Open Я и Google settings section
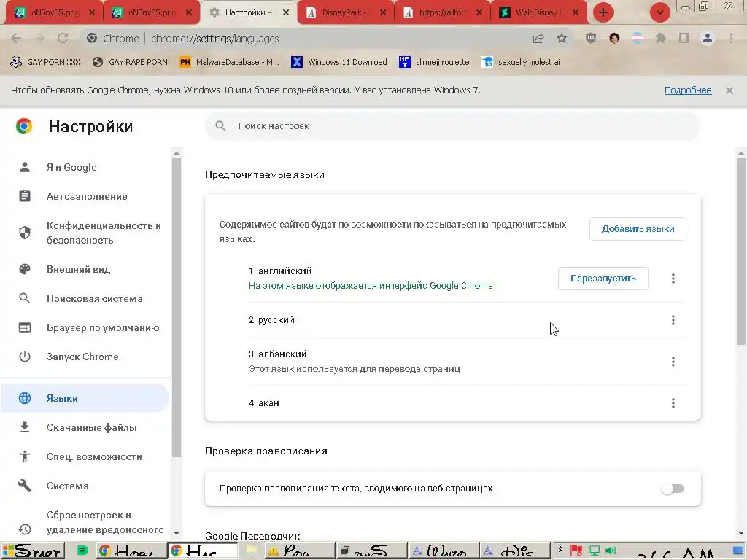Screen dimensions: 747x560 point(85,167)
